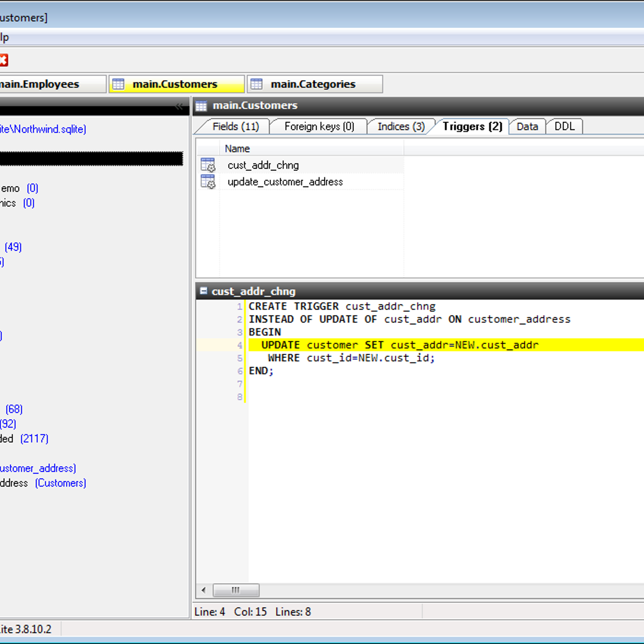The image size is (644, 644).
Task: Click the red X toolbar icon
Action: (4, 60)
